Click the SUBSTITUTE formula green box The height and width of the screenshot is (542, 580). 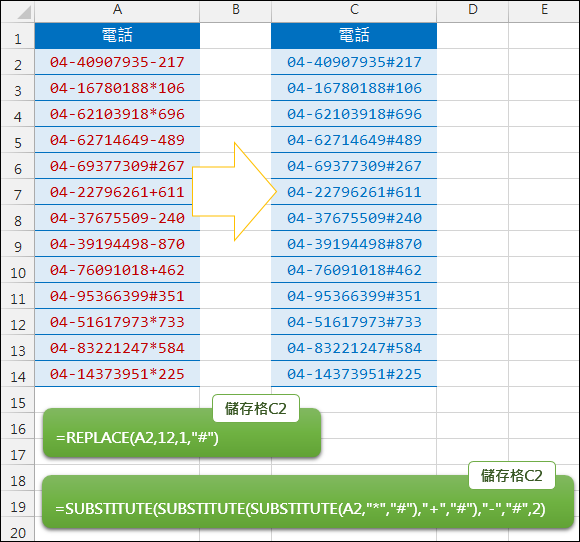click(x=308, y=502)
